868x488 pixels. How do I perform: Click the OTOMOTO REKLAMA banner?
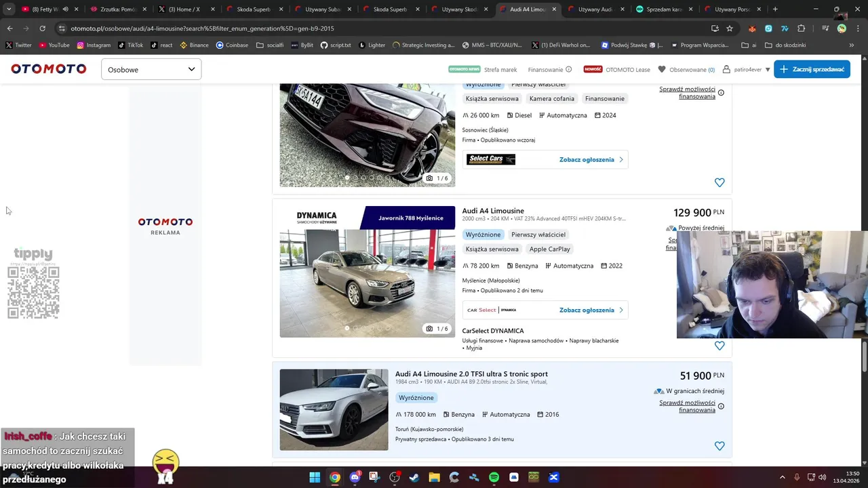point(165,226)
